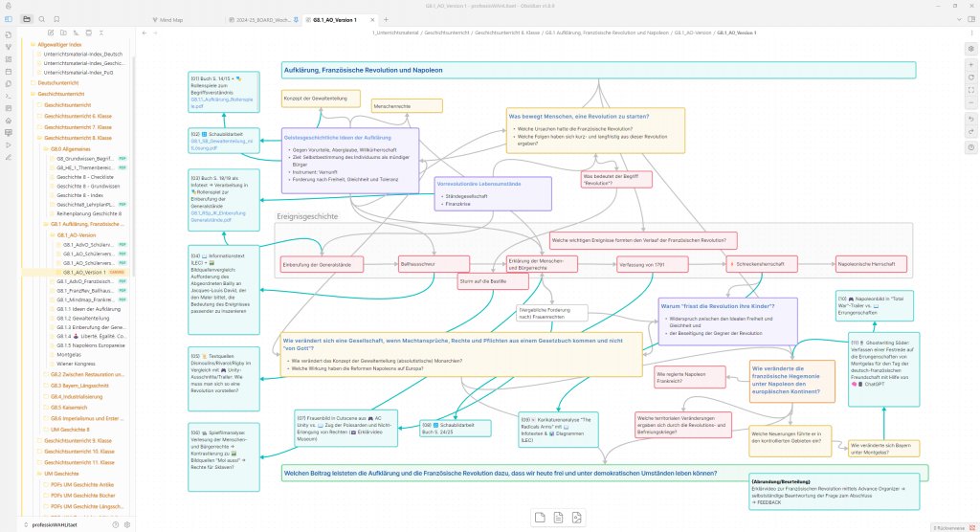The width and height of the screenshot is (980, 532).
Task: Create new note in file explorer
Action: coord(50,32)
